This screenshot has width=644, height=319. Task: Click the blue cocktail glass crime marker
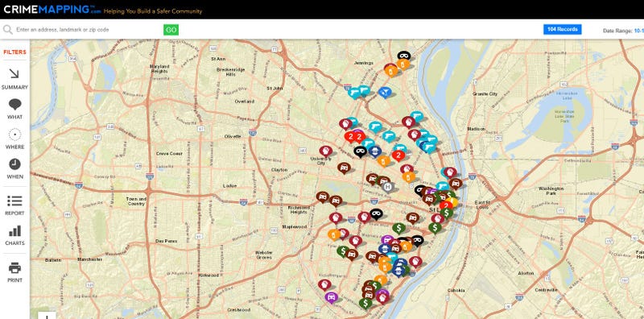pyautogui.click(x=385, y=92)
